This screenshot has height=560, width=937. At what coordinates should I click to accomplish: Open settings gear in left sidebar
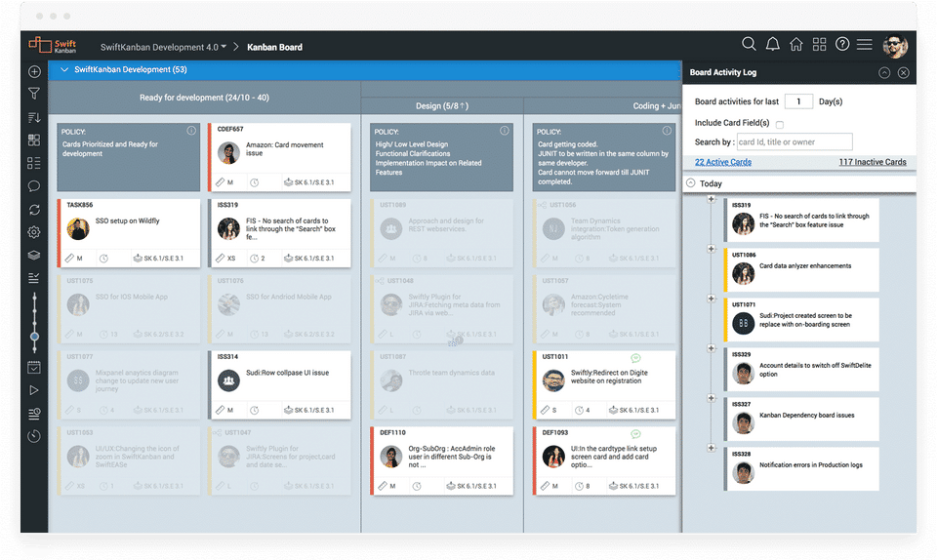coord(34,232)
